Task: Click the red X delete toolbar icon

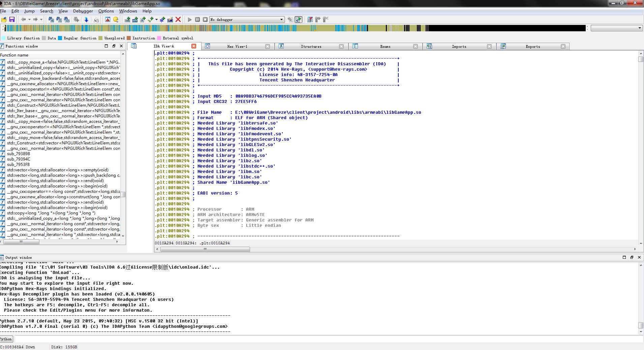Action: click(x=178, y=20)
